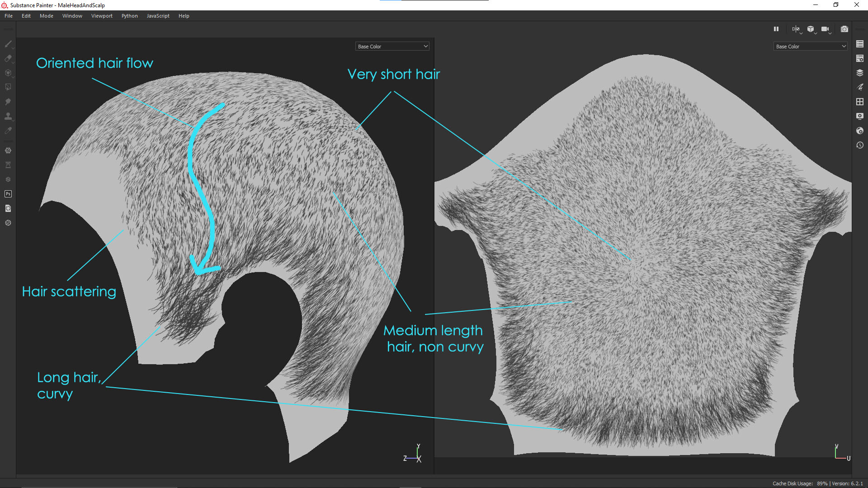
Task: Click the last Substance plugin icon in left toolbar
Action: tap(8, 223)
